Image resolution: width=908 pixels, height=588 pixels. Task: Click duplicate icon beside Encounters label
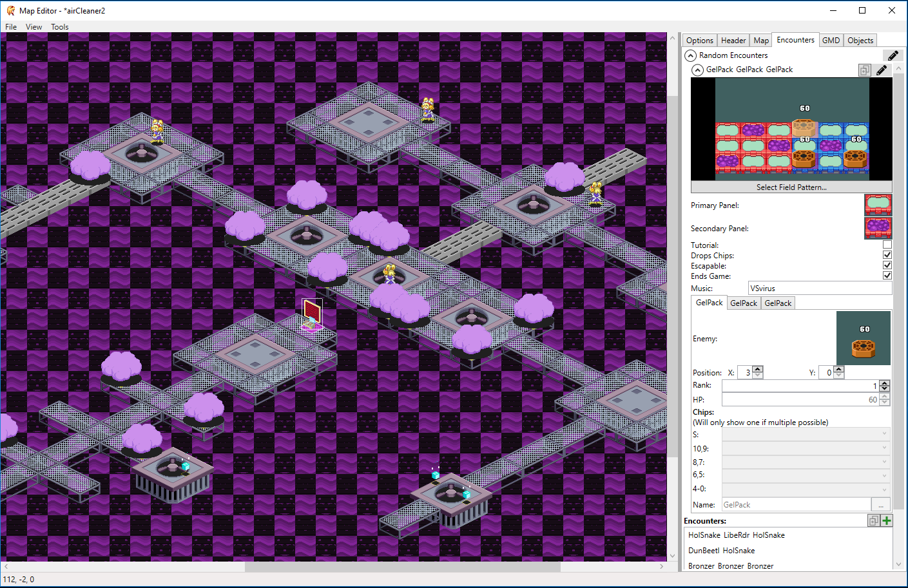tap(873, 520)
